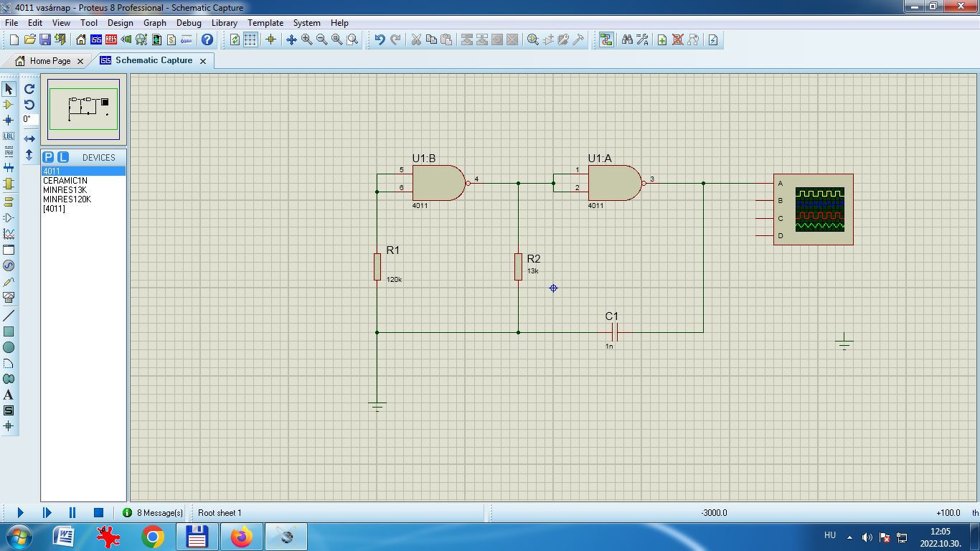This screenshot has width=980, height=551.
Task: Redraw the display with the refresh icon
Action: pos(235,40)
